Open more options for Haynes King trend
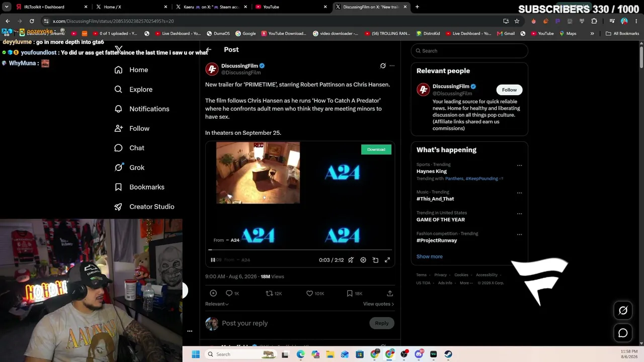The height and width of the screenshot is (362, 644). pyautogui.click(x=519, y=165)
